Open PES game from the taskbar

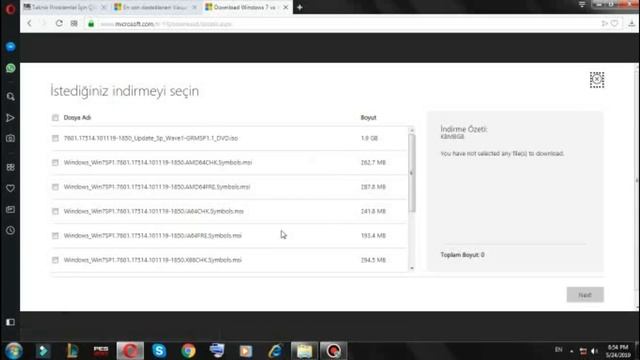tap(101, 351)
